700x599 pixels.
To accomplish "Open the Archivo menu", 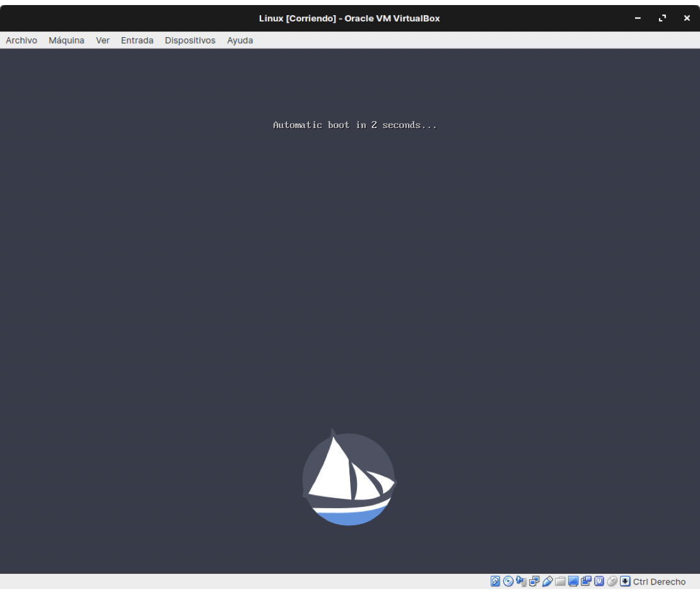I will tap(21, 40).
